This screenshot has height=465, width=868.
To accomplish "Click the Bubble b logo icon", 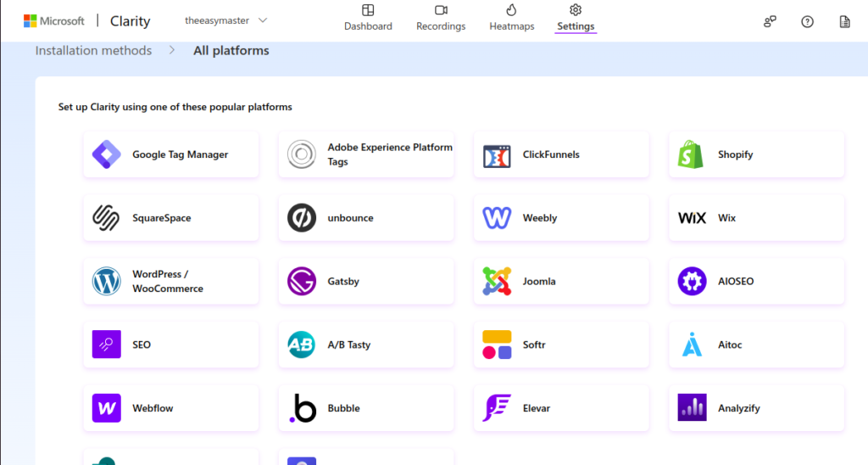I will click(303, 408).
